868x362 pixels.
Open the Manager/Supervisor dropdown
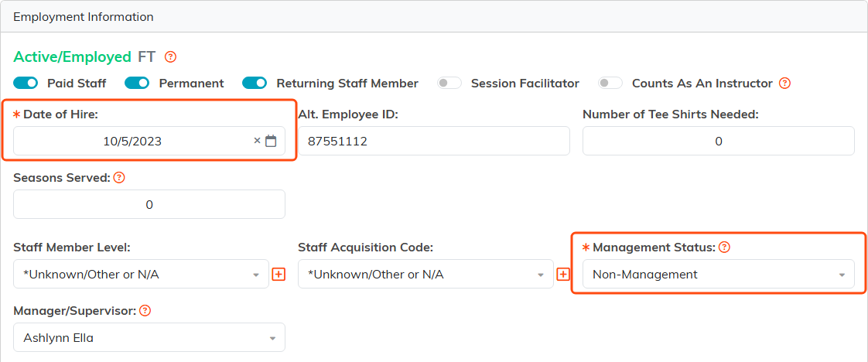(x=149, y=338)
